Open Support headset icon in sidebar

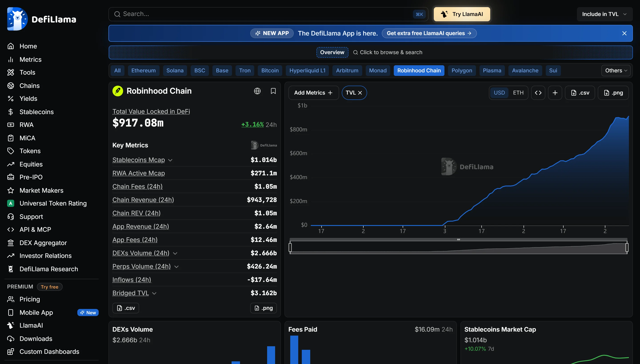[10, 217]
